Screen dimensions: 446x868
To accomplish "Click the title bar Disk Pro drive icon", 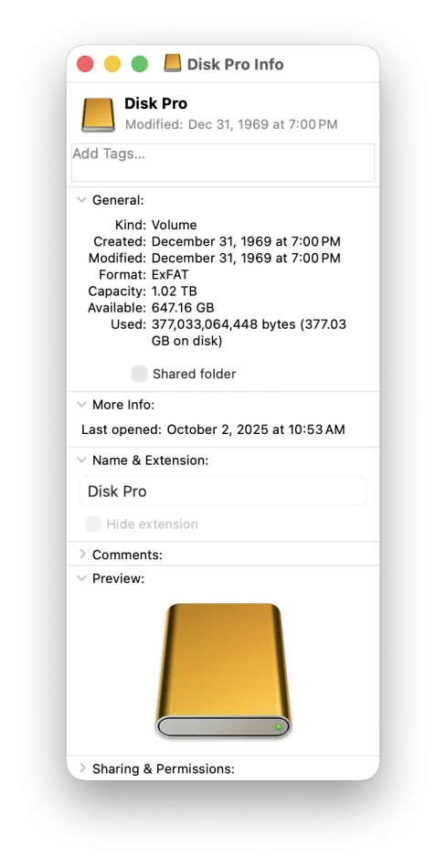I will [173, 63].
